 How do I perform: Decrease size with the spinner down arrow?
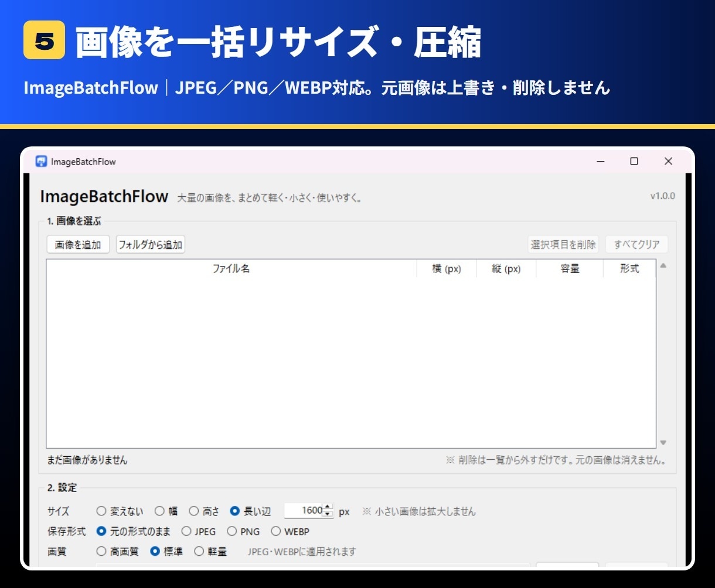(x=328, y=514)
